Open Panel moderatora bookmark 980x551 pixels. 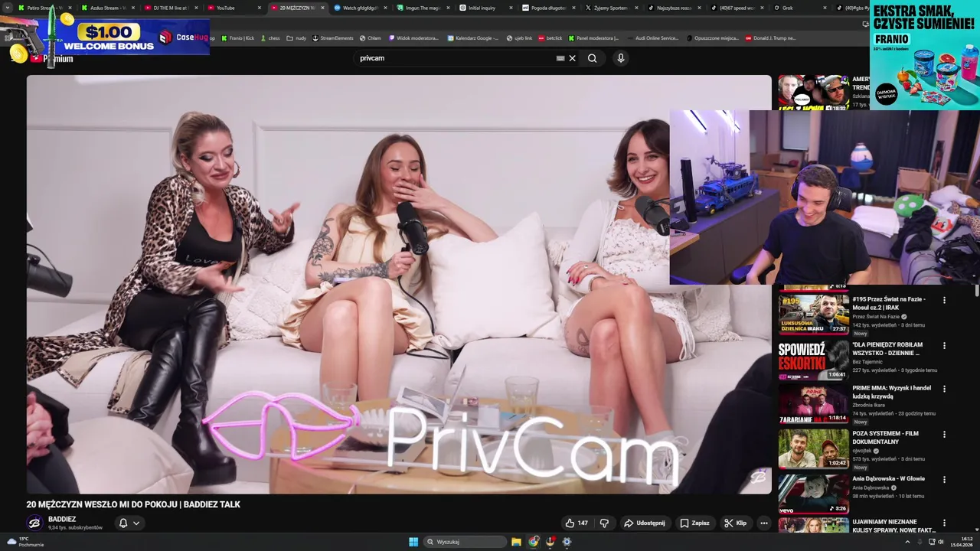[x=593, y=38]
